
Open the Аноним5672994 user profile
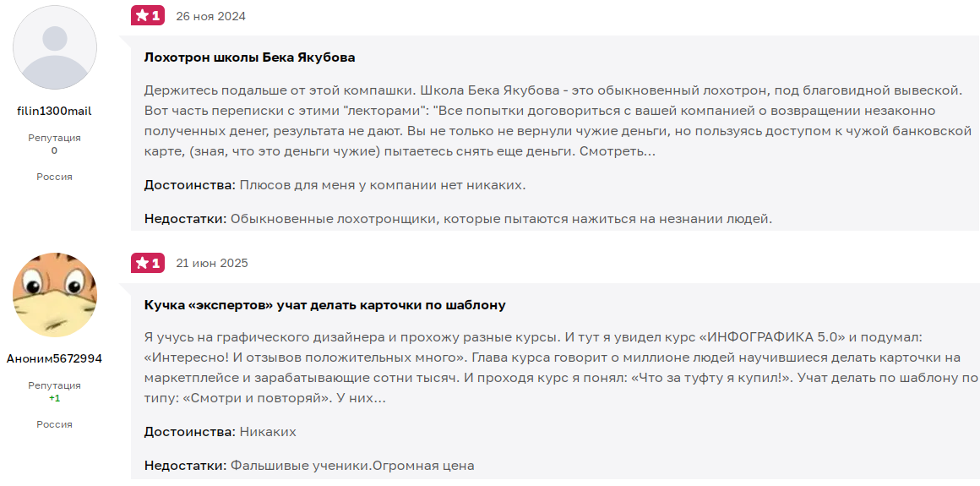[x=54, y=359]
